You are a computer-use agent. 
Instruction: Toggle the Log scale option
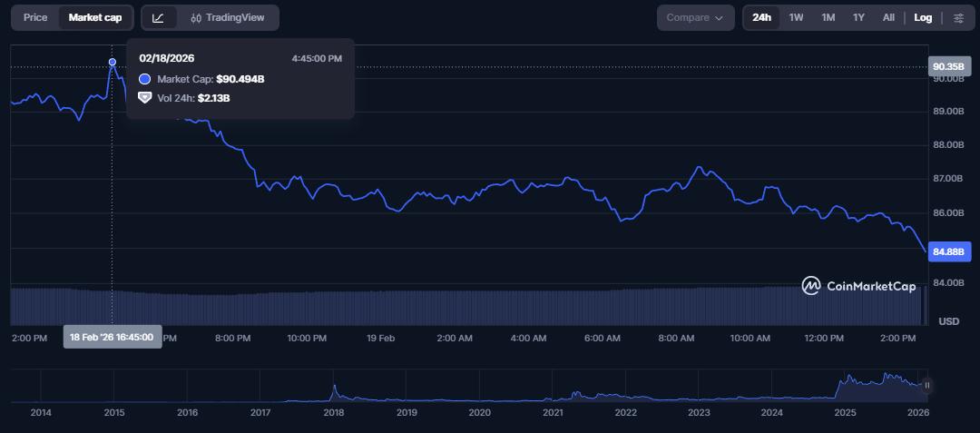pos(923,17)
